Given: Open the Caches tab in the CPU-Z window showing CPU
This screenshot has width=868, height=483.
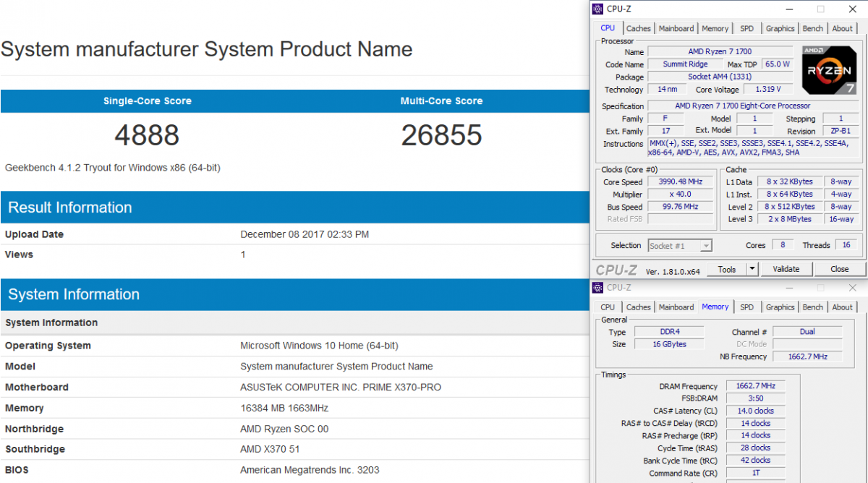Looking at the screenshot, I should click(639, 28).
